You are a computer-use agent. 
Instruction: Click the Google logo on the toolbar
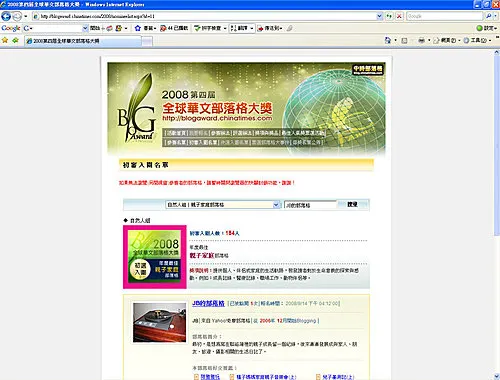[x=11, y=28]
